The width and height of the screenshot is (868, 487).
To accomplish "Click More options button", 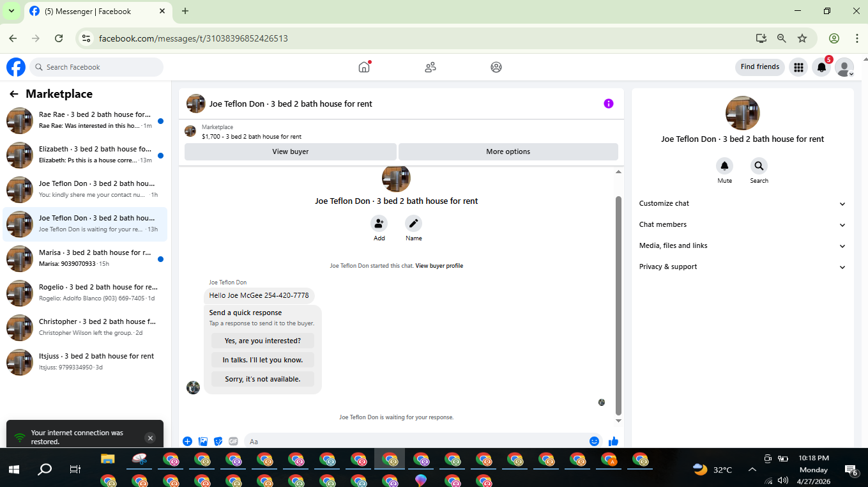I will 508,151.
